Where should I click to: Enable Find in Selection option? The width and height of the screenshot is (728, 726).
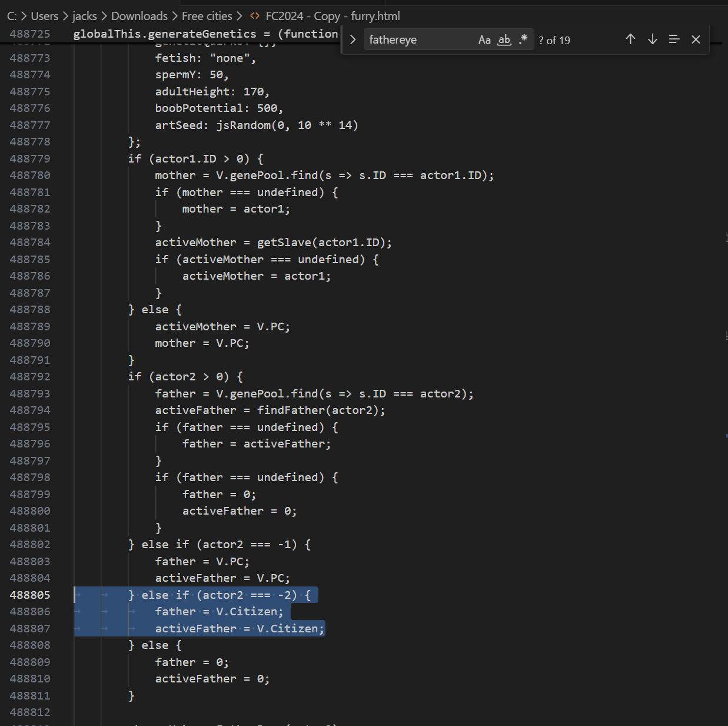(x=674, y=39)
